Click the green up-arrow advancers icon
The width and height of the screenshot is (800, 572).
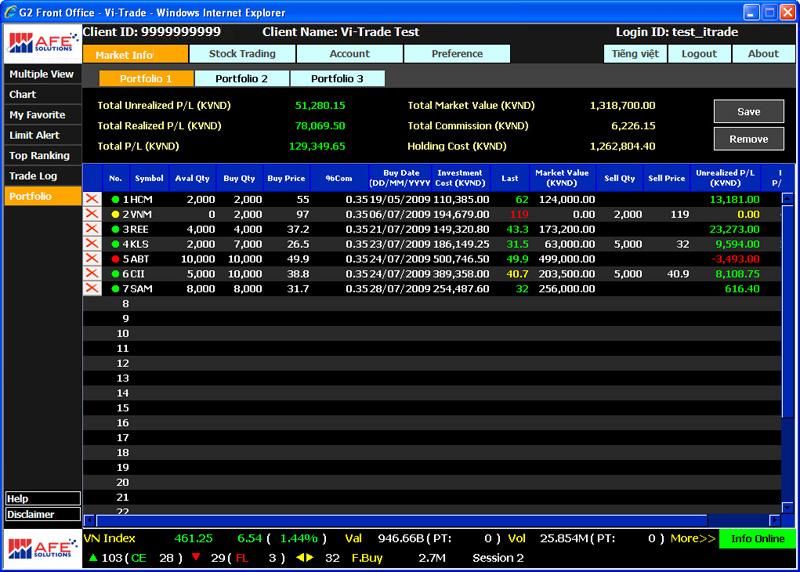[93, 557]
